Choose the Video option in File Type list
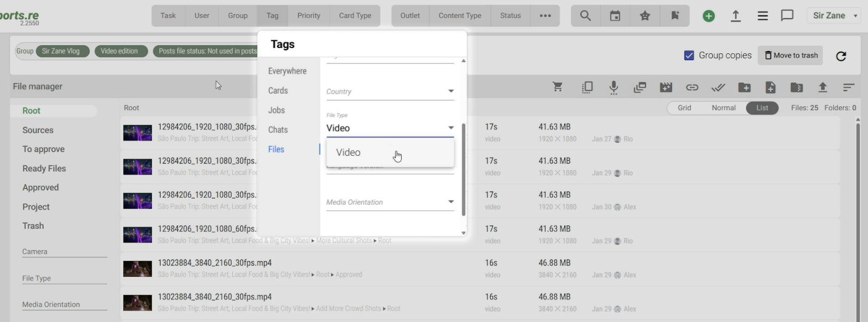Screen dimensions: 868x322 [348, 153]
